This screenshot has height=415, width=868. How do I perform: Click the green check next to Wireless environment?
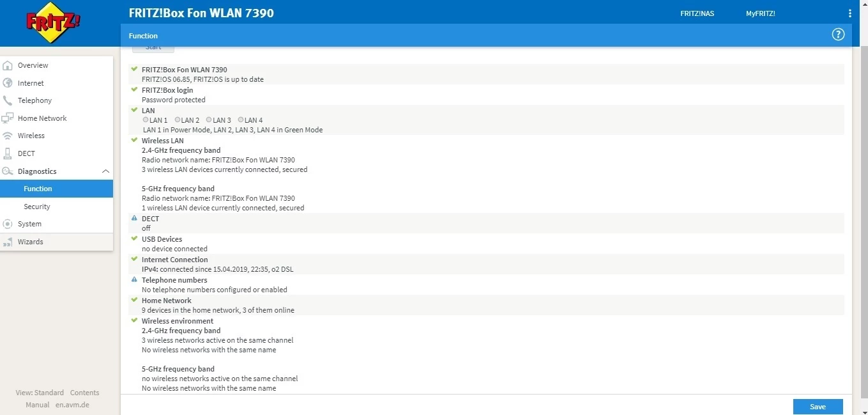click(x=134, y=320)
